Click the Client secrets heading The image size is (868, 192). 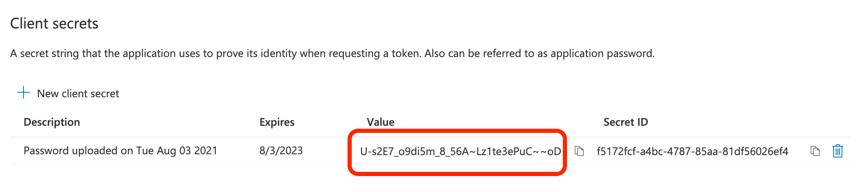(54, 23)
